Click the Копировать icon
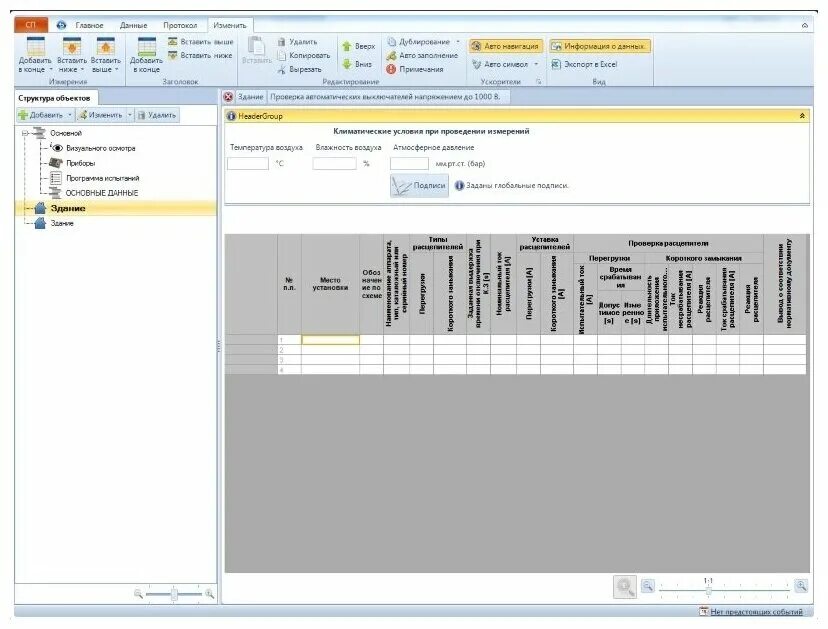The image size is (828, 629). (281, 55)
